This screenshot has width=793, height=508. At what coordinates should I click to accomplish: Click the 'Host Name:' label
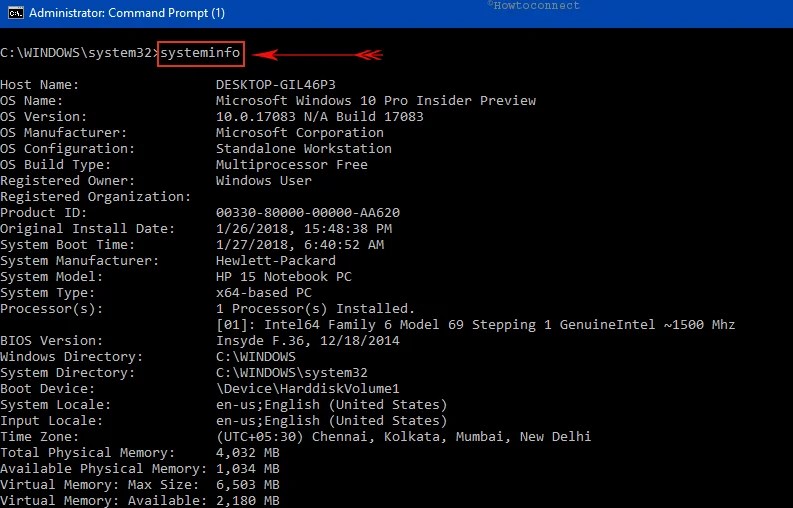[39, 85]
